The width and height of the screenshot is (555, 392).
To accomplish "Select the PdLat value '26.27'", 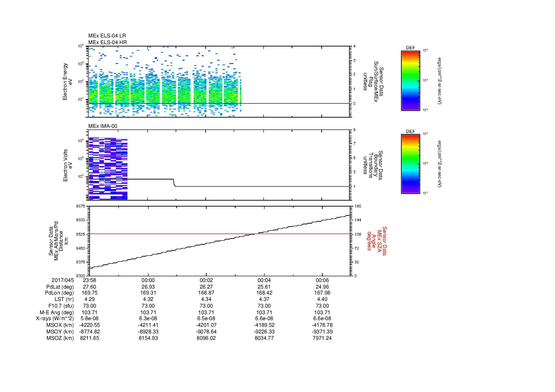I will (206, 287).
